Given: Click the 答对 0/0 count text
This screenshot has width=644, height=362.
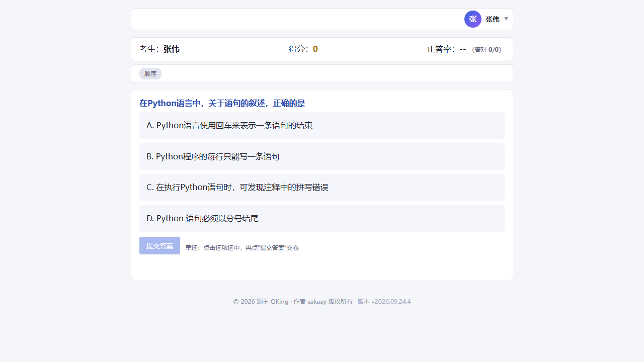Looking at the screenshot, I should (487, 50).
